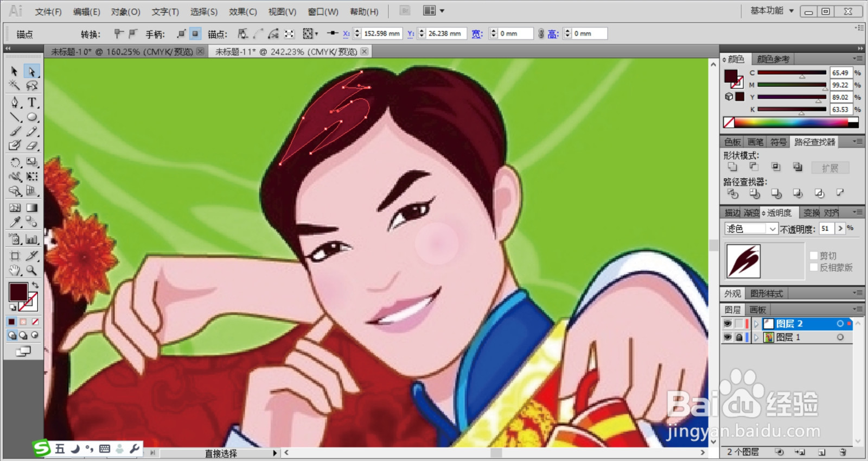The width and height of the screenshot is (868, 461).
Task: Open the 滤色 blend mode dropdown
Action: [751, 229]
